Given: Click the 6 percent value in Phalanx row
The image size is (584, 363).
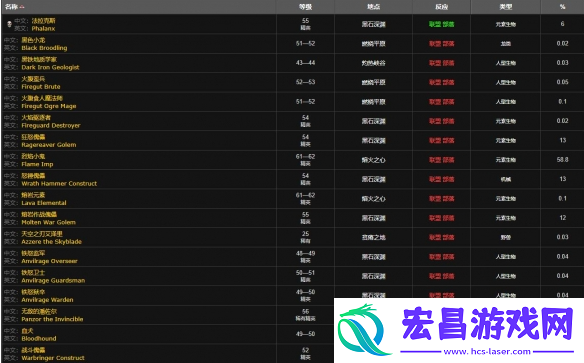Looking at the screenshot, I should click(562, 24).
